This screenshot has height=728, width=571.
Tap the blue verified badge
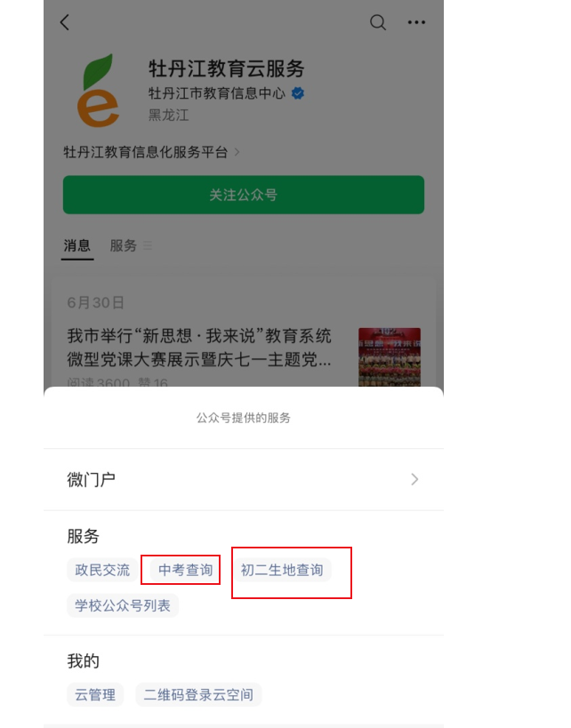click(298, 93)
